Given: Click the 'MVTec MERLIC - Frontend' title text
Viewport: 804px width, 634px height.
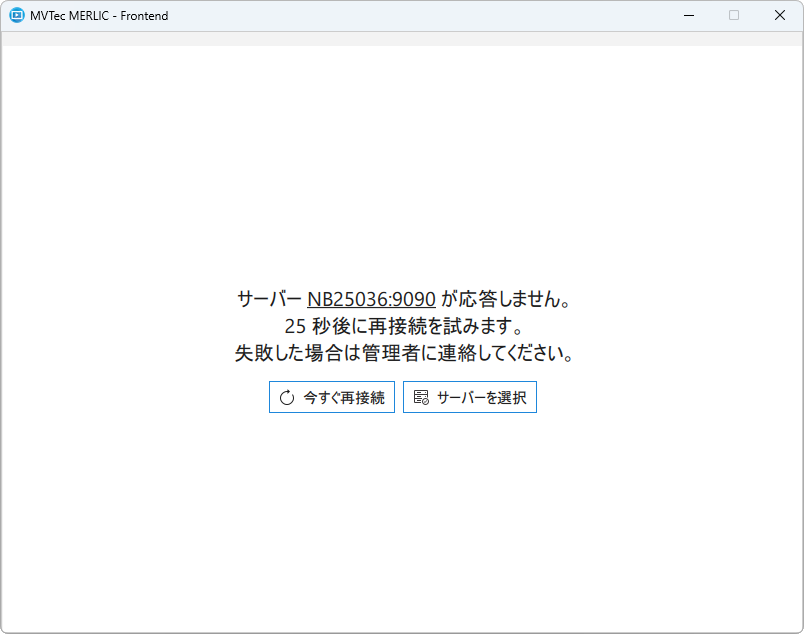Looking at the screenshot, I should pyautogui.click(x=99, y=16).
